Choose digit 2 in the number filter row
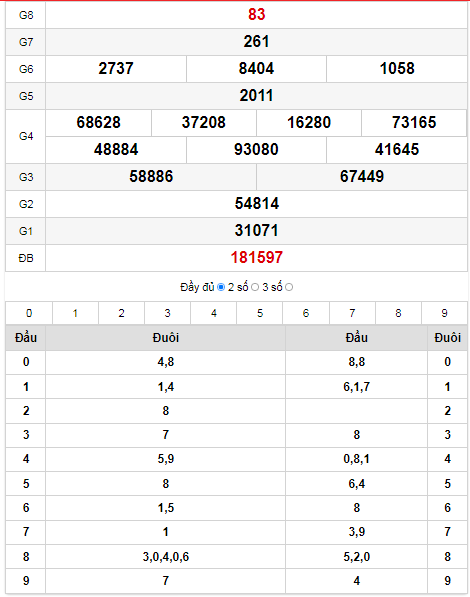470x597 pixels. 121,313
